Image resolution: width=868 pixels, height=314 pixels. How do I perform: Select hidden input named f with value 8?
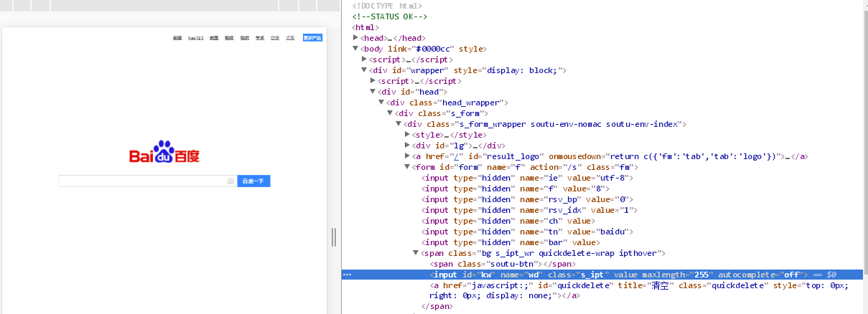click(516, 189)
